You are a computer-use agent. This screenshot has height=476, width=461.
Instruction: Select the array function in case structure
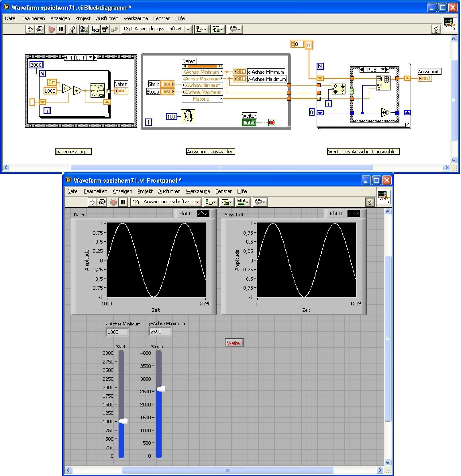point(383,83)
